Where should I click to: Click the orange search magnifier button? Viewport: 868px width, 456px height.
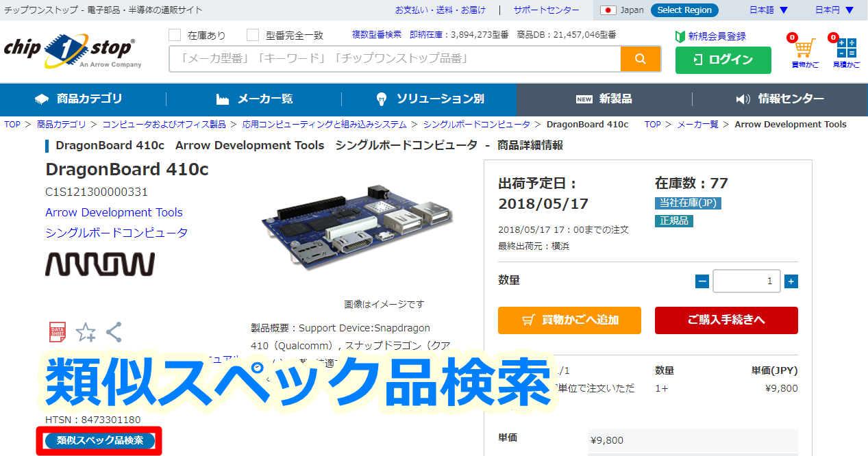pos(641,59)
